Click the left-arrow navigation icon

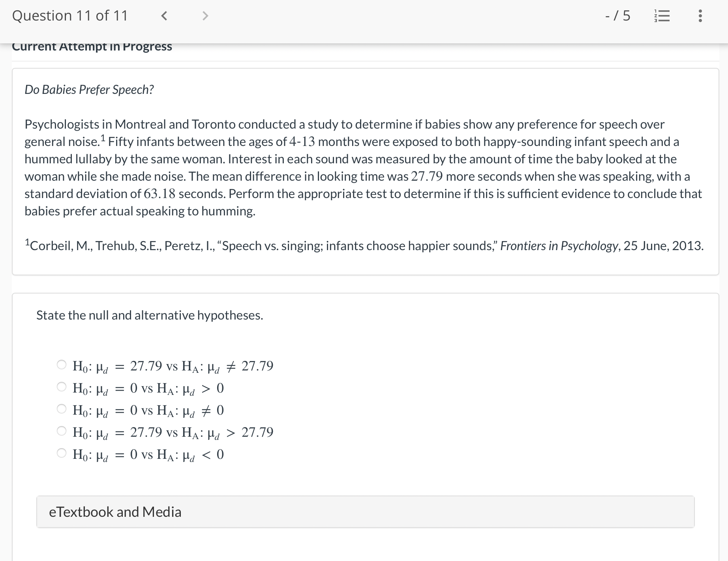click(165, 16)
